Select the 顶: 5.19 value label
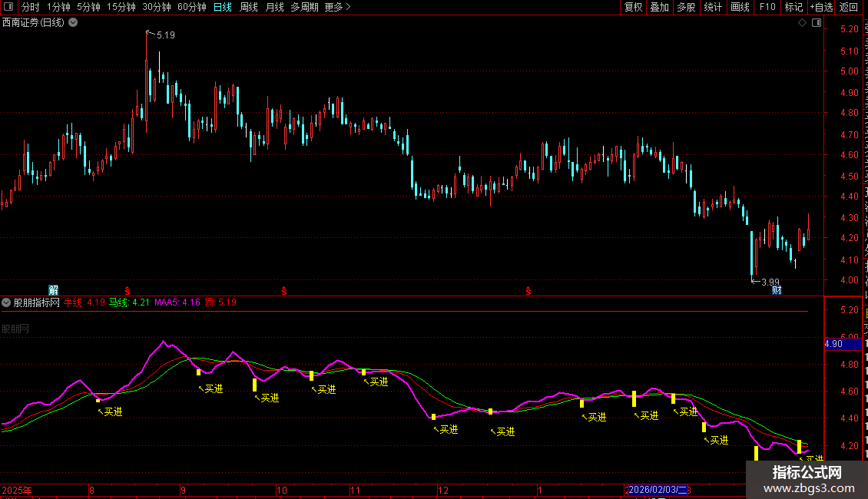Screen dimensions: 868x499 coord(220,302)
